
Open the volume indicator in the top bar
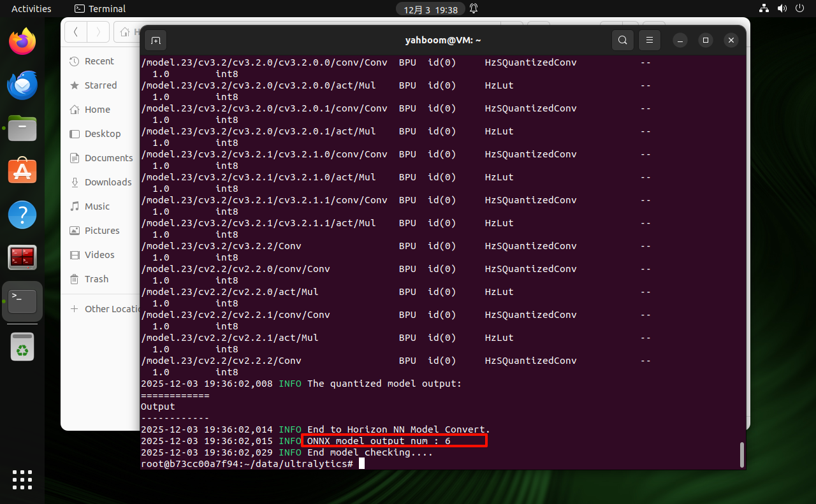coord(782,9)
